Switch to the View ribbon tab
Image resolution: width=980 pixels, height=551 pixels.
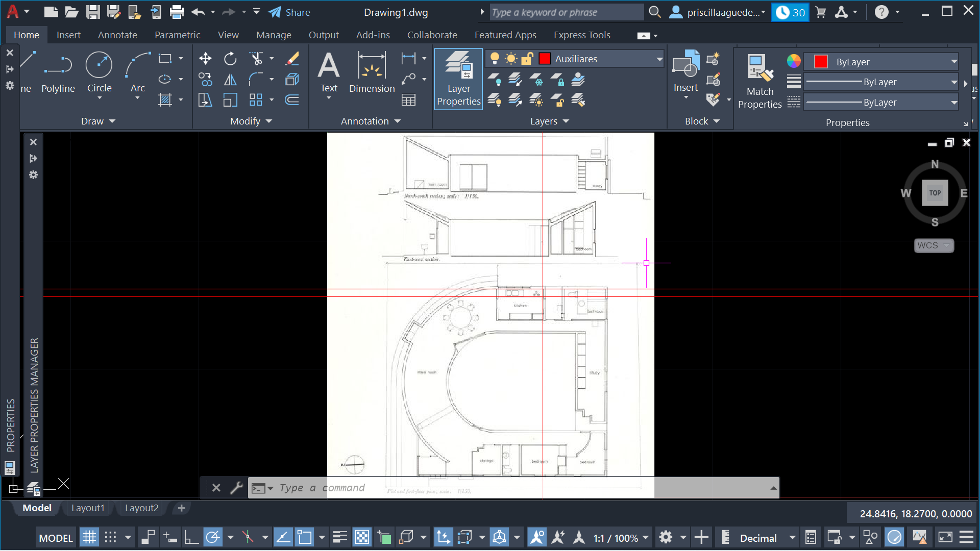228,35
